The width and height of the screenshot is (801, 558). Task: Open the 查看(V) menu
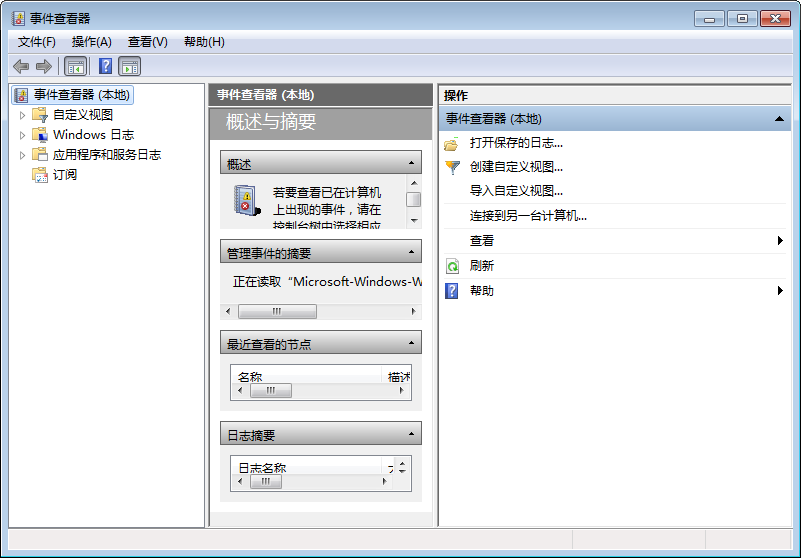(x=147, y=42)
